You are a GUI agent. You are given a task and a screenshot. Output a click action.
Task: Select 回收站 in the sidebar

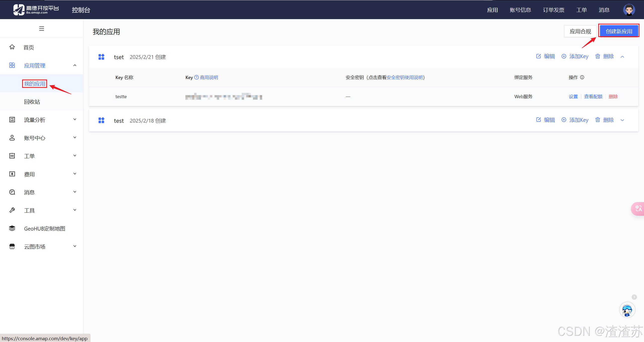32,102
